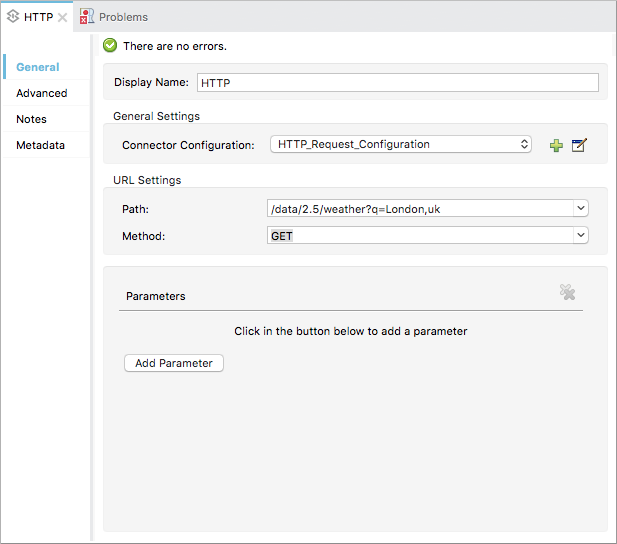The width and height of the screenshot is (617, 544).
Task: Click the Display Name text field
Action: pyautogui.click(x=397, y=83)
